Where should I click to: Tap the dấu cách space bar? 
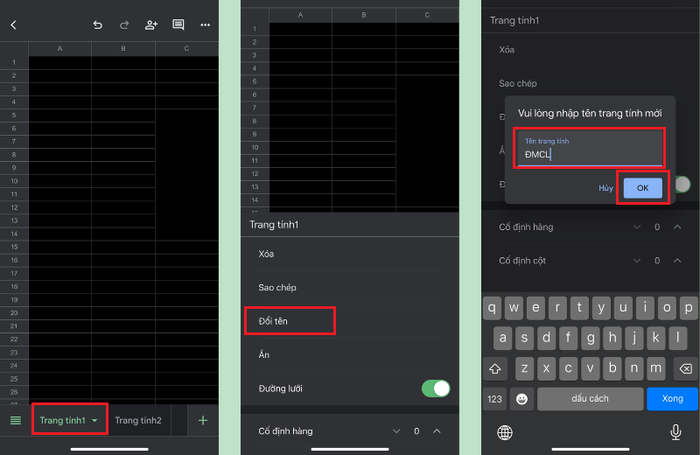(x=590, y=399)
